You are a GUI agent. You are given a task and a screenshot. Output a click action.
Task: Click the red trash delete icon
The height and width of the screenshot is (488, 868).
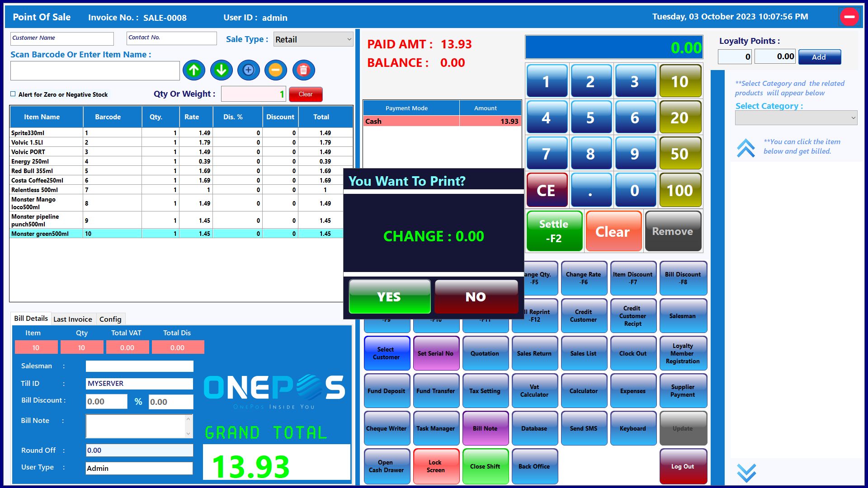(303, 70)
